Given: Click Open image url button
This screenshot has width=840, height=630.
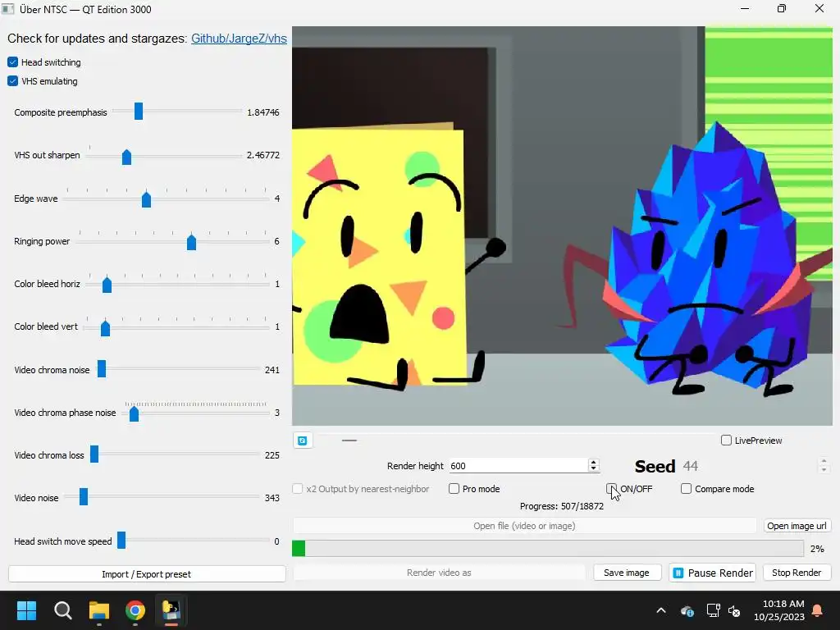Looking at the screenshot, I should click(x=797, y=526).
